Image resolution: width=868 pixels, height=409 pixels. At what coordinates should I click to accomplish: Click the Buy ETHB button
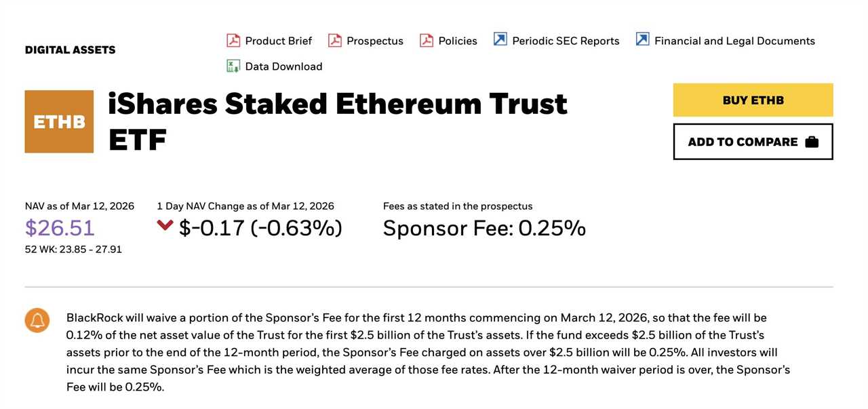753,100
